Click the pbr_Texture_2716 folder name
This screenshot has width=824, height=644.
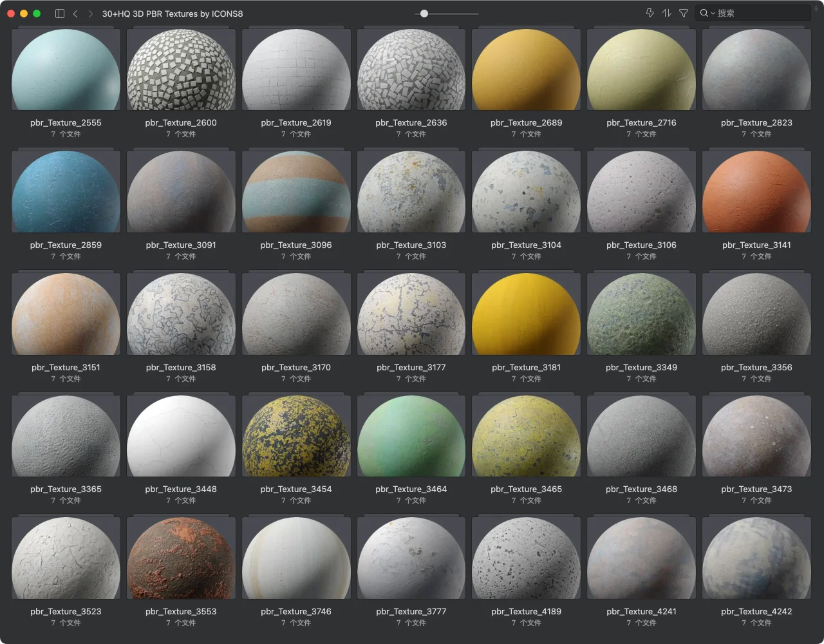[x=641, y=122]
